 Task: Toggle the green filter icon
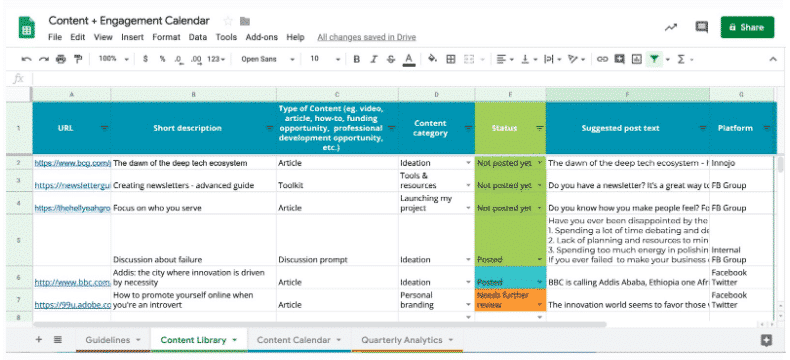click(654, 59)
